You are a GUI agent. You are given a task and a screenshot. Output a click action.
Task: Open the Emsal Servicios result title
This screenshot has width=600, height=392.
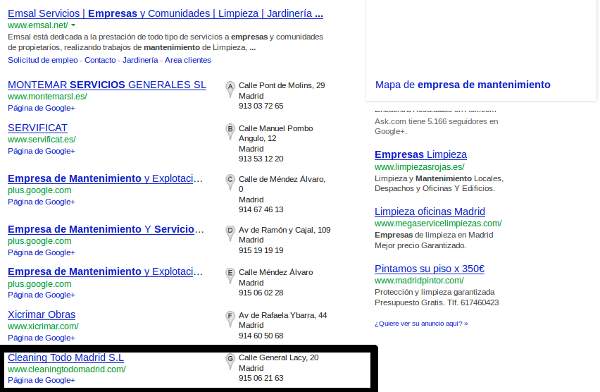click(x=165, y=13)
